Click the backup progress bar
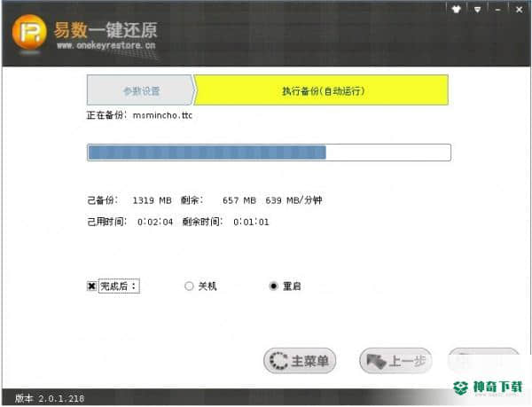 [269, 153]
